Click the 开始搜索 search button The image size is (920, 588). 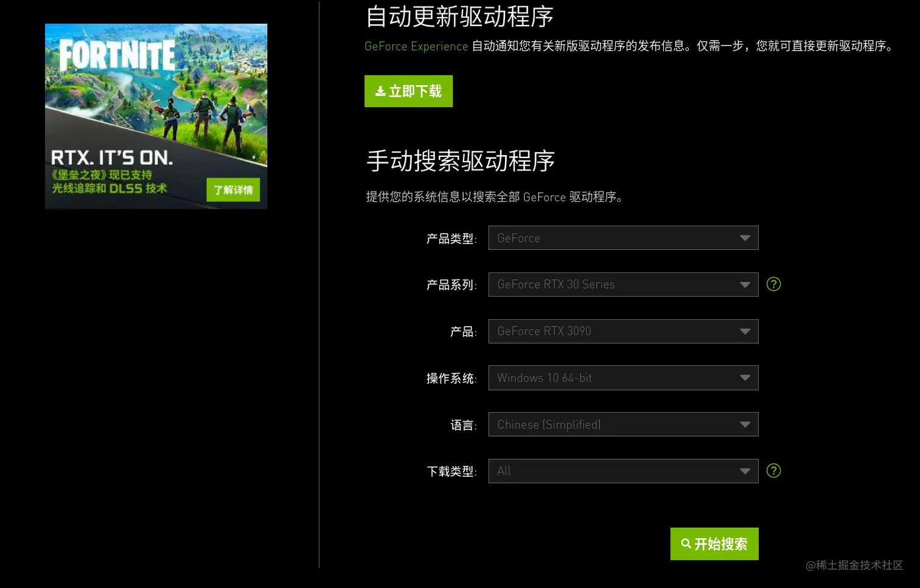(x=714, y=544)
